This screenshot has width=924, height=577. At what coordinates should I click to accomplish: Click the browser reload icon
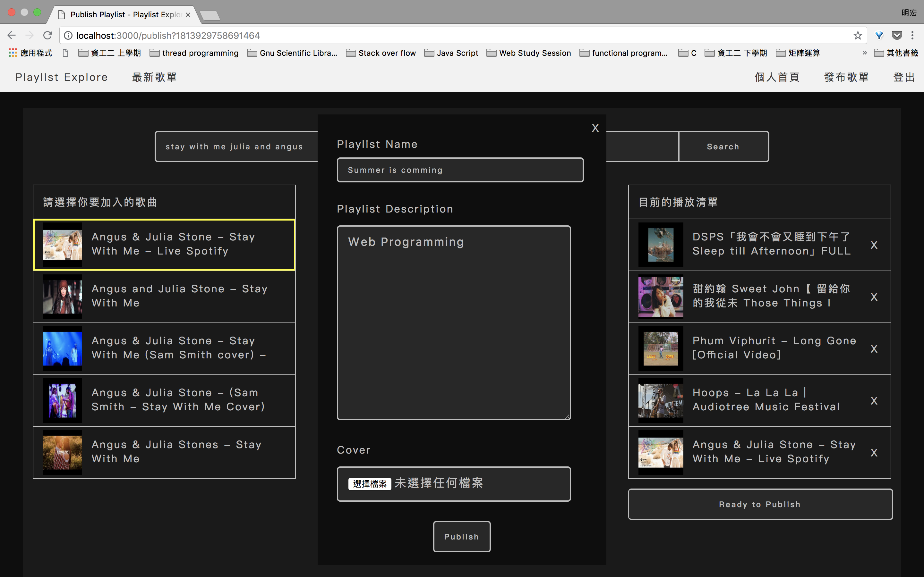click(x=47, y=36)
